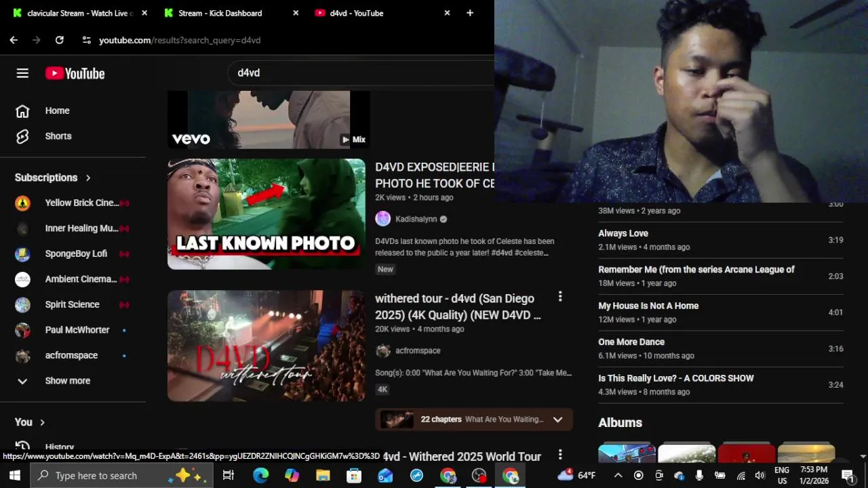Viewport: 868px width, 488px height.
Task: Click the YouTube logo
Action: pos(75,73)
